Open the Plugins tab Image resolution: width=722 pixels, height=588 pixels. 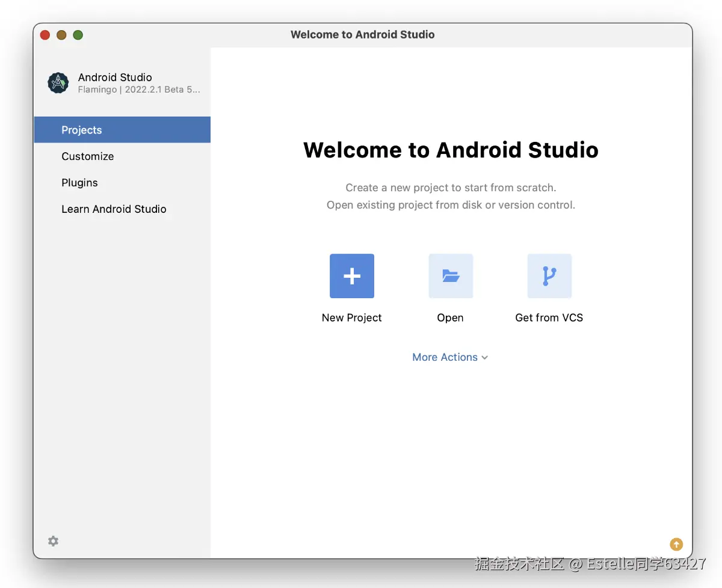tap(122, 183)
